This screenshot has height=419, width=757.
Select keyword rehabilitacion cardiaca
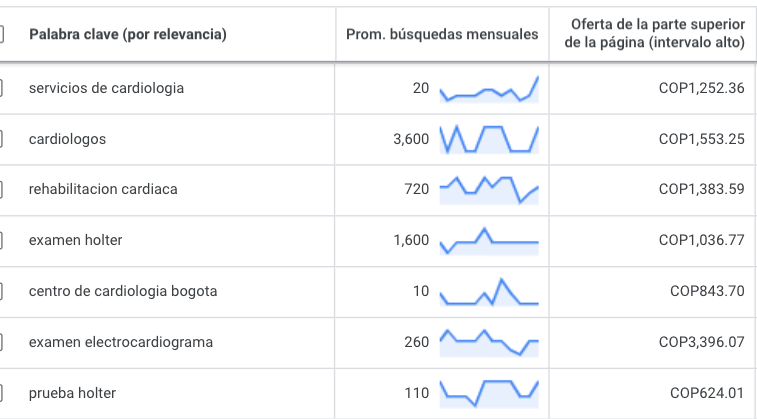point(103,189)
